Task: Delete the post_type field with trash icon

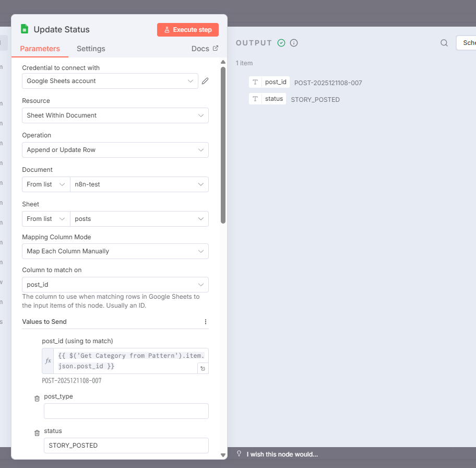Action: tap(37, 399)
